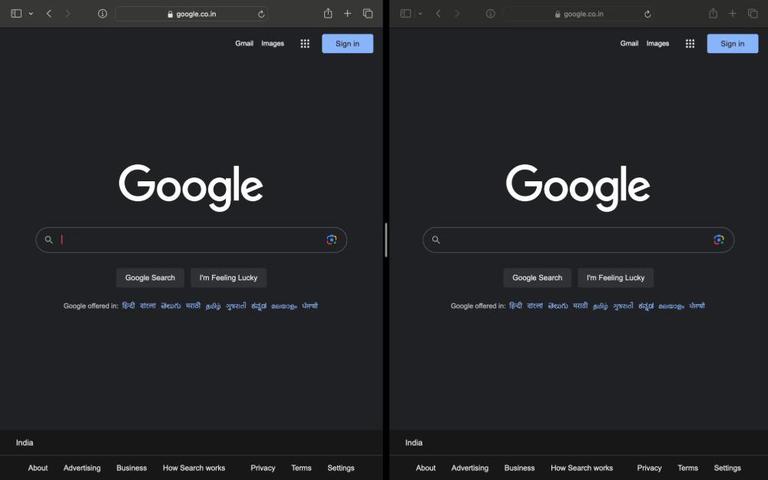The width and height of the screenshot is (768, 480).
Task: Open Advertising link in left window footer
Action: 82,468
